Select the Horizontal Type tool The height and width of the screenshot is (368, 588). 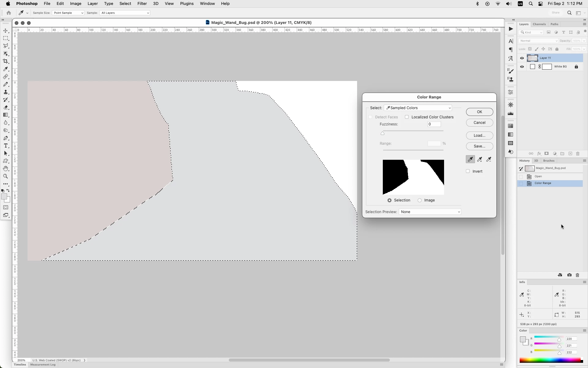click(6, 146)
